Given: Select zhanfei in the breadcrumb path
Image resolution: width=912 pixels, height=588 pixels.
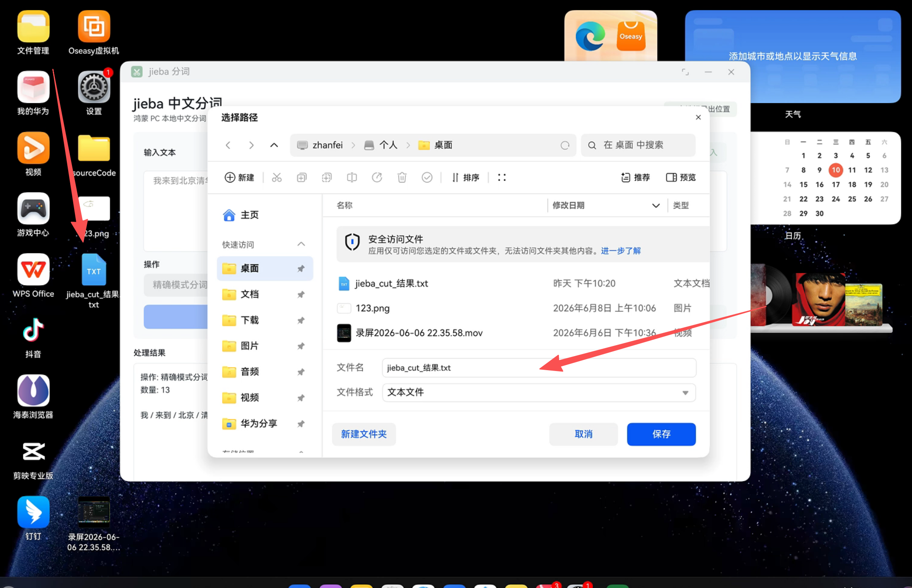Looking at the screenshot, I should point(320,145).
